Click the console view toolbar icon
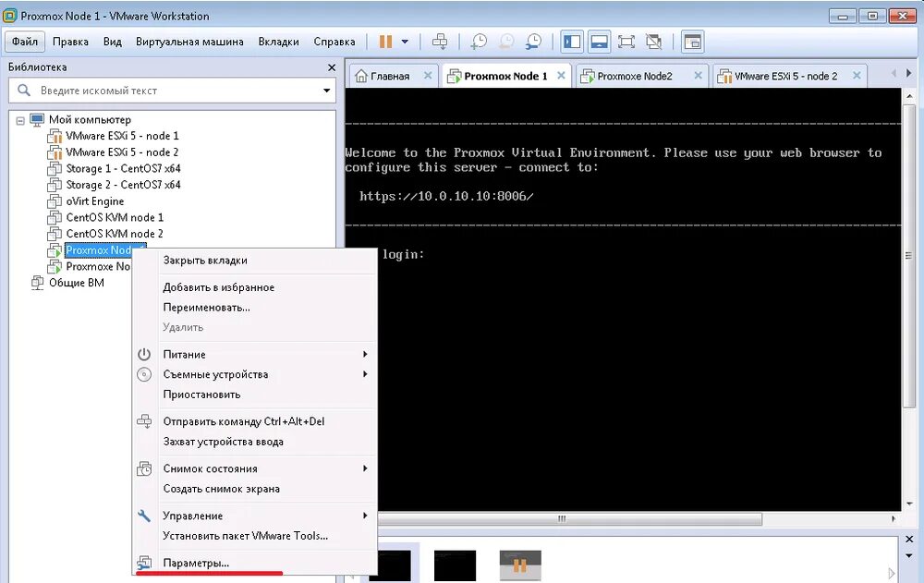Screen dimensions: 924x583 click(x=692, y=42)
